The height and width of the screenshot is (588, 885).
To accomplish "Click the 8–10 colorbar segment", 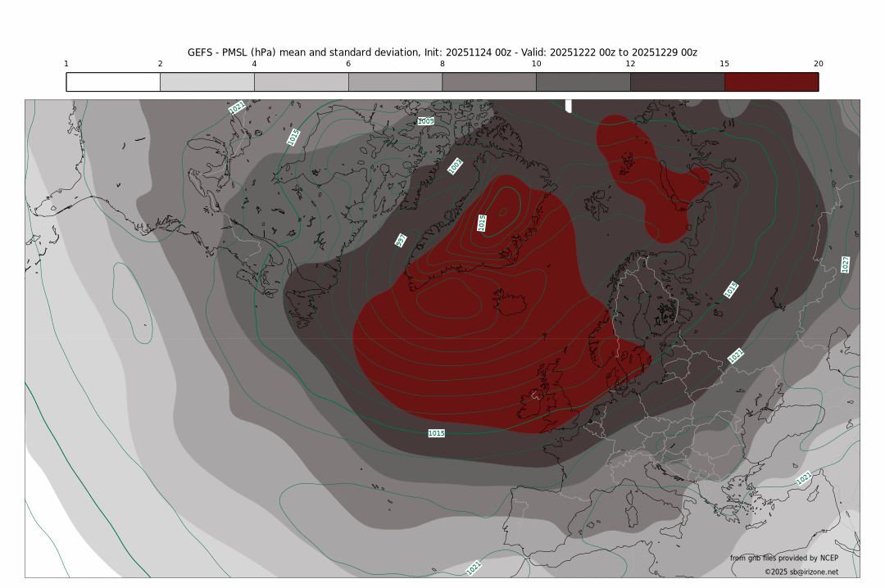I will (x=488, y=82).
